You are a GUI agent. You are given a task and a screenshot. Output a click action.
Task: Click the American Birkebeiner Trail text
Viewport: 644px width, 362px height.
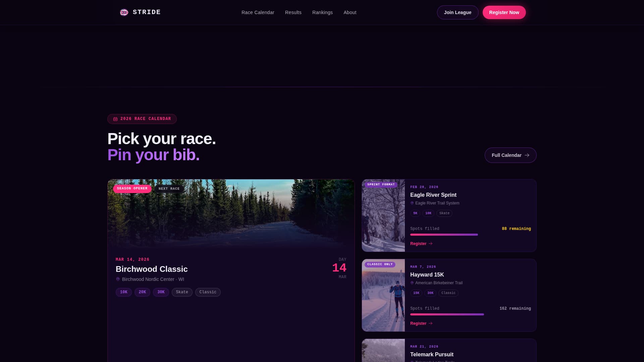[x=439, y=283]
